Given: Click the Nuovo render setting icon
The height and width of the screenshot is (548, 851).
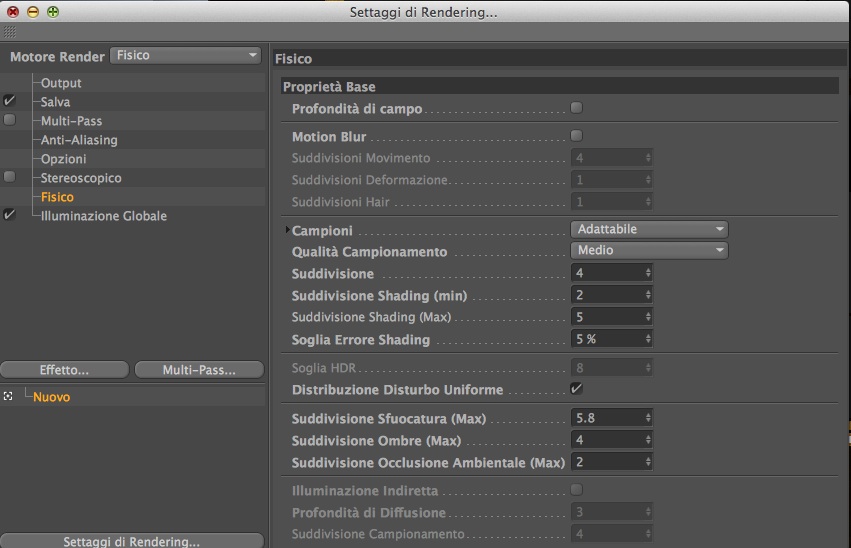Looking at the screenshot, I should (8, 397).
